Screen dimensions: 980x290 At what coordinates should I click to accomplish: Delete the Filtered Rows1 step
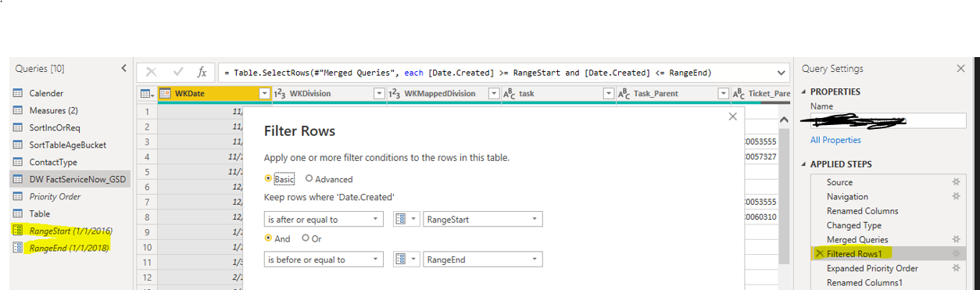[819, 254]
